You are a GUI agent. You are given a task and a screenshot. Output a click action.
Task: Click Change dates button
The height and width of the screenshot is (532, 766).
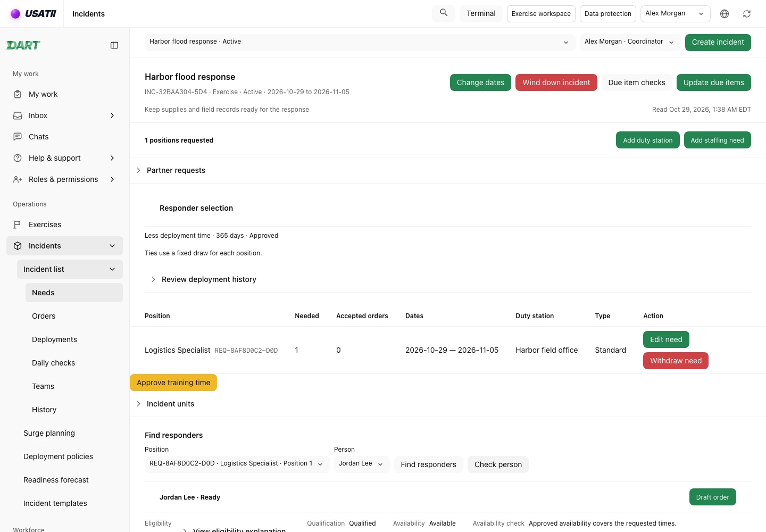(x=480, y=82)
